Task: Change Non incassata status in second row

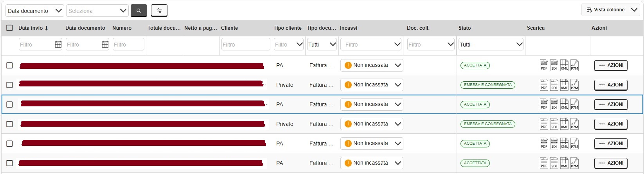Action: click(372, 85)
